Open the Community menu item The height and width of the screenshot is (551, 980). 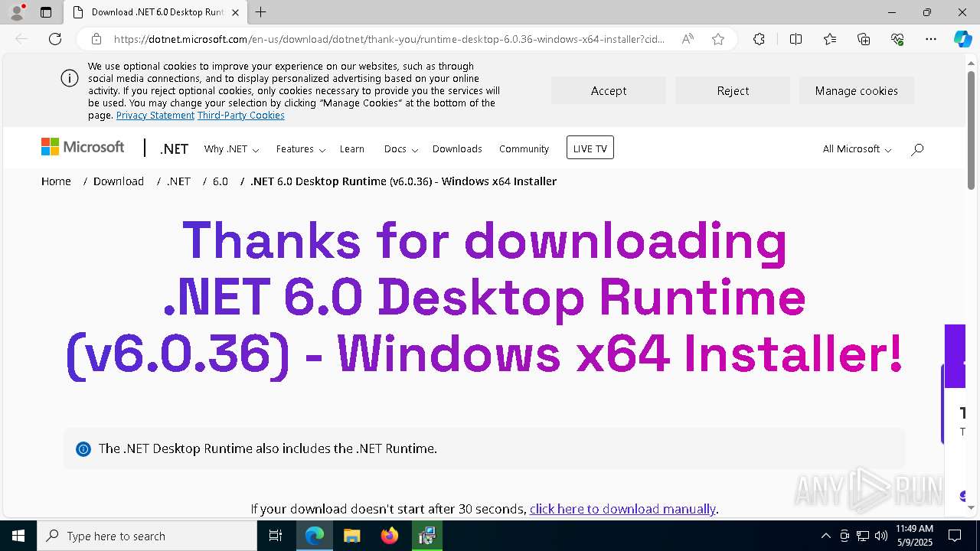coord(524,149)
